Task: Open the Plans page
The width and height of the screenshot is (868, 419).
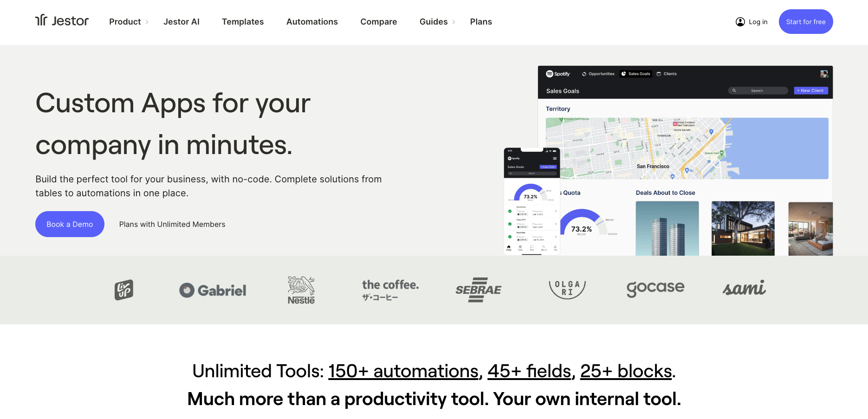Action: click(481, 22)
